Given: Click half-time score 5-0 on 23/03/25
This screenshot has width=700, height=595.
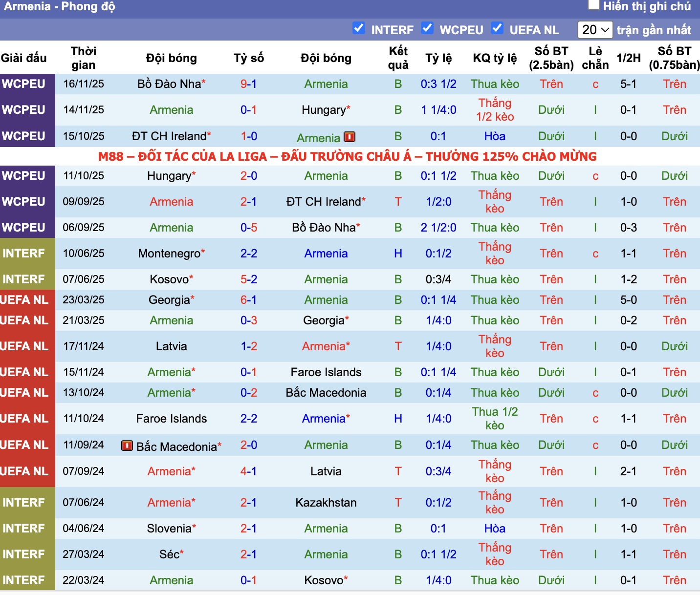Looking at the screenshot, I should point(628,300).
